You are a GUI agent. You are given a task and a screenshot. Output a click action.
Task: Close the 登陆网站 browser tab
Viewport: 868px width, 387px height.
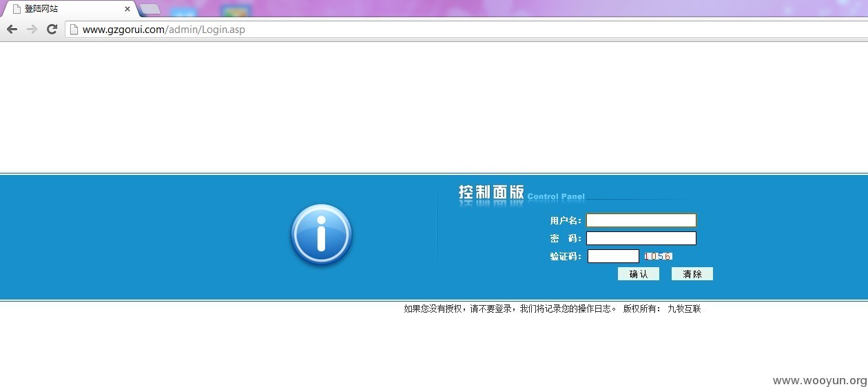point(127,9)
